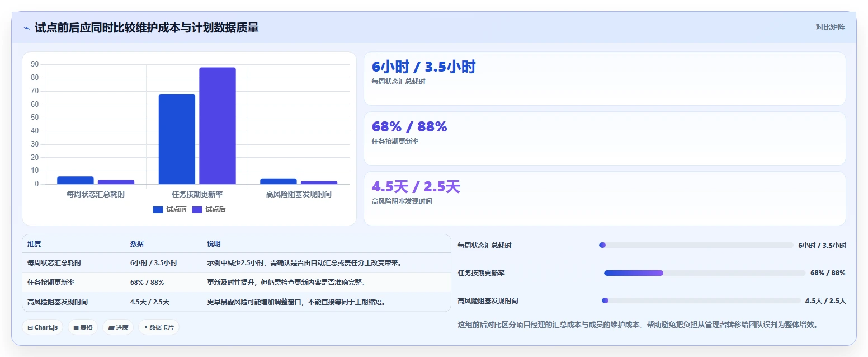This screenshot has width=868, height=357.
Task: Click the note starting 更早暴露风险
Action: click(296, 302)
